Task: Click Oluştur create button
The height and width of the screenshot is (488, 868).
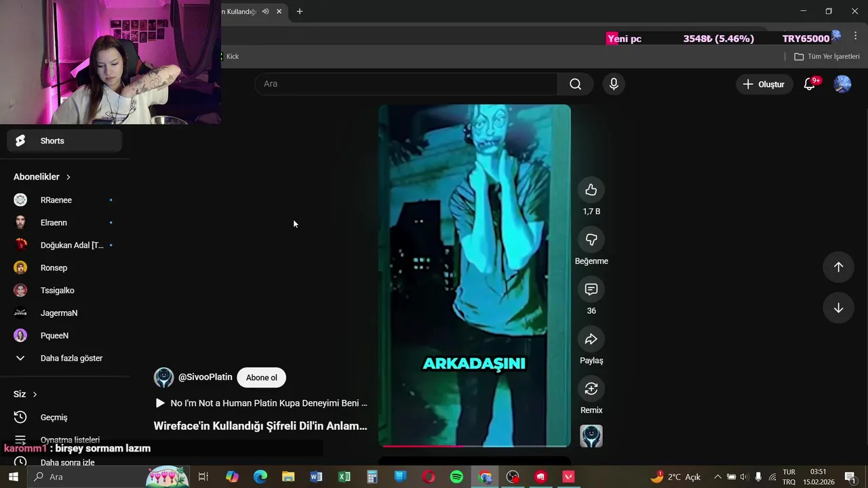Action: [x=764, y=84]
